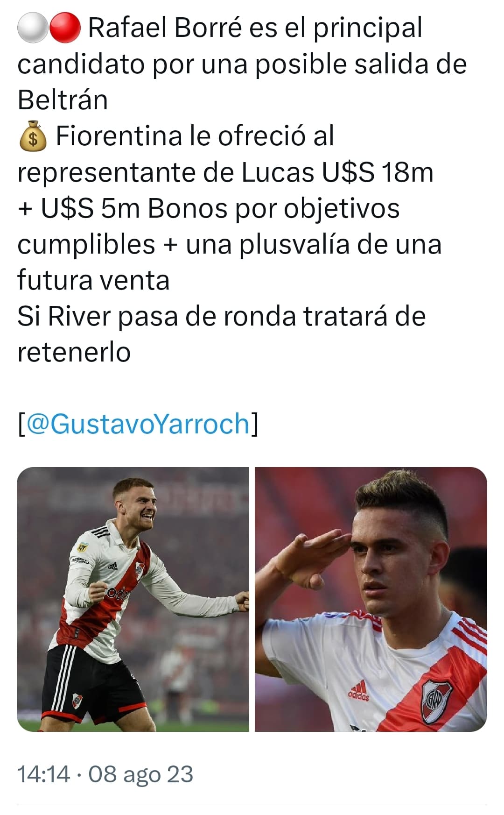
Task: Tap the 'Fiorentina le ofreció al' line
Action: (x=195, y=136)
